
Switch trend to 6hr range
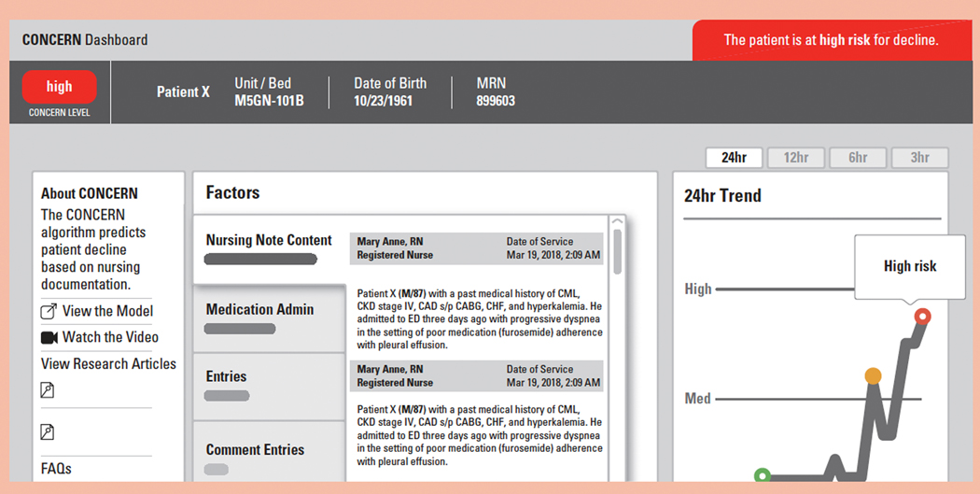(x=858, y=158)
